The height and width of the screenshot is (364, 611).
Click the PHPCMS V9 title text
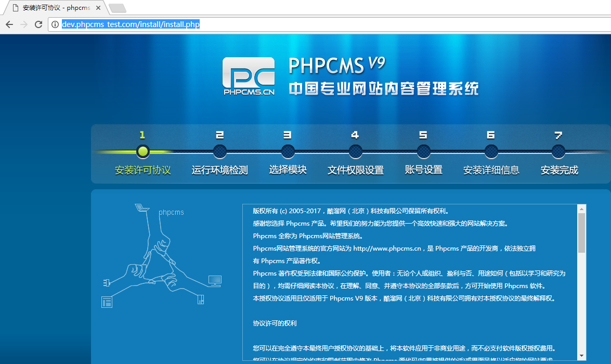click(336, 65)
